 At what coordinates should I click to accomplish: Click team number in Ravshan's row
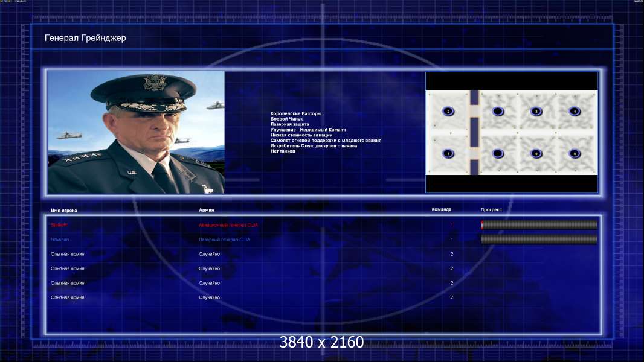[452, 240]
